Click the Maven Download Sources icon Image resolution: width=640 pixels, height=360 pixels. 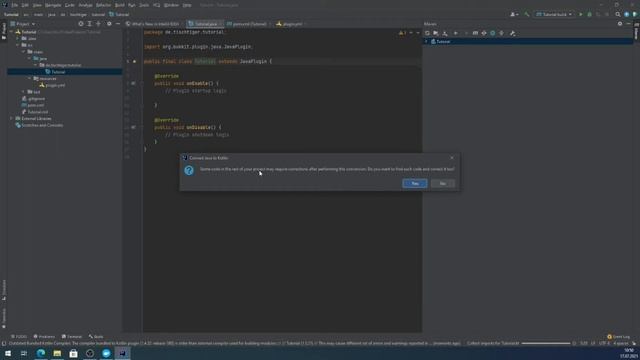[445, 33]
